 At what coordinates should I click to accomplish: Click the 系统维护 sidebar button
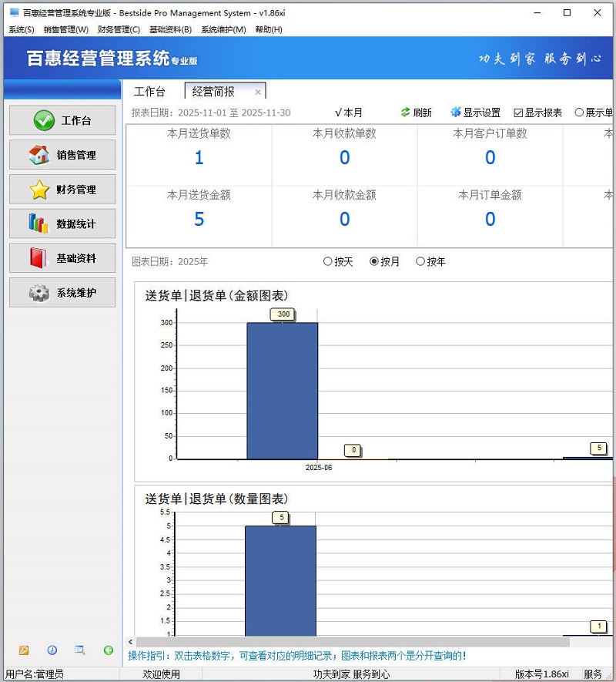[62, 293]
